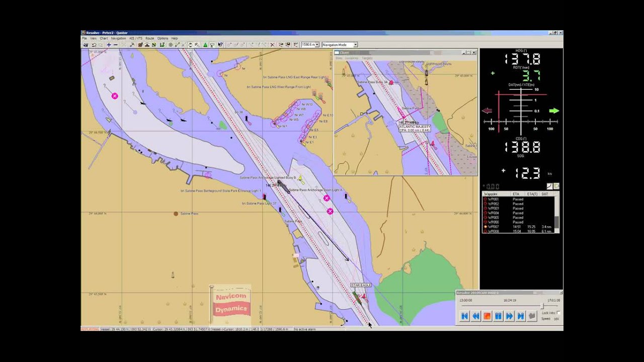Click the Waypoint column header
The image size is (644, 362).
click(497, 194)
